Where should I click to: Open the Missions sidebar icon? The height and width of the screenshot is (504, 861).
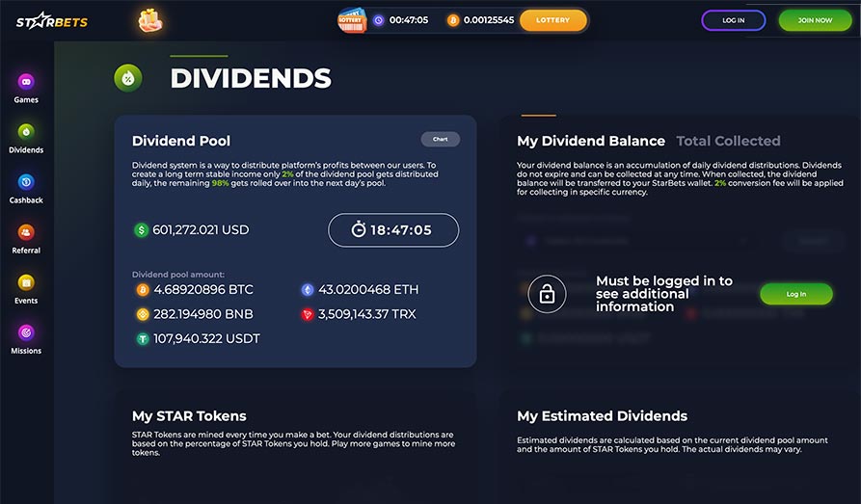click(26, 332)
